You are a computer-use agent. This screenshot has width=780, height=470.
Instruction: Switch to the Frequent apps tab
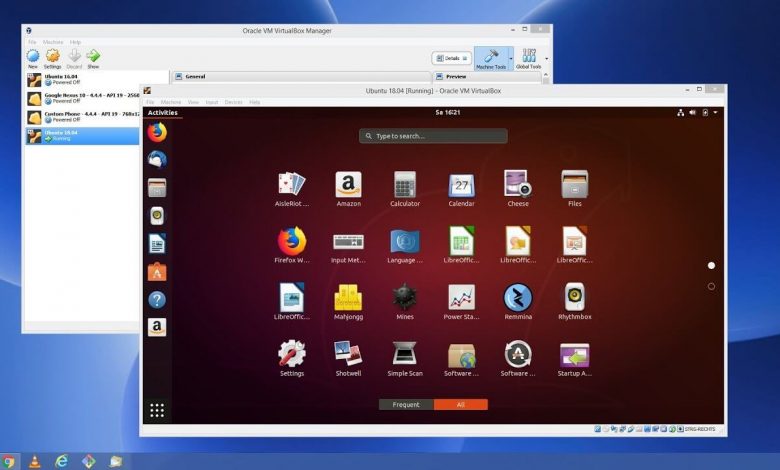coord(406,404)
